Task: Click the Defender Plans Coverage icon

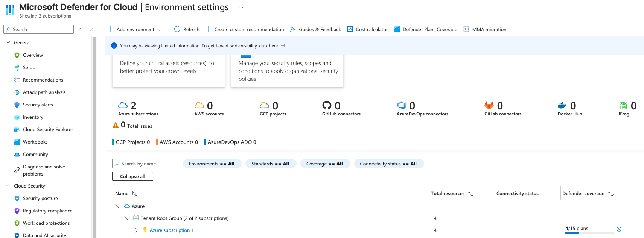Action: (397, 29)
